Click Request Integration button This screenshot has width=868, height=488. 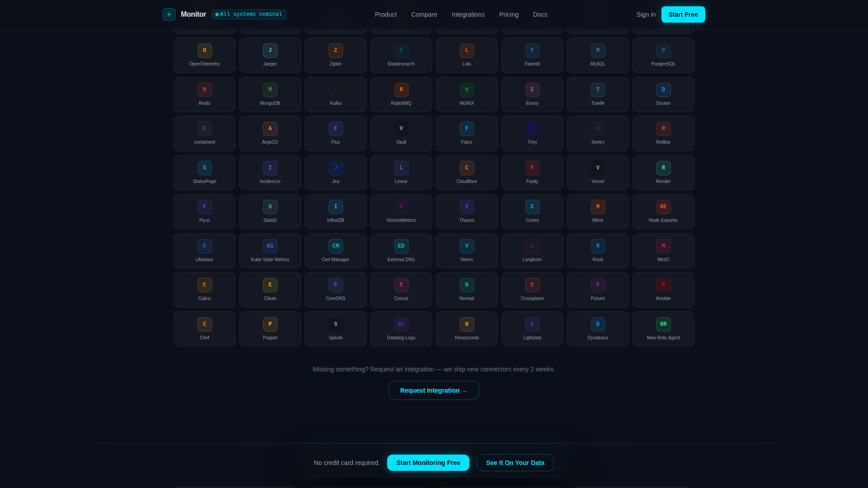pos(434,390)
